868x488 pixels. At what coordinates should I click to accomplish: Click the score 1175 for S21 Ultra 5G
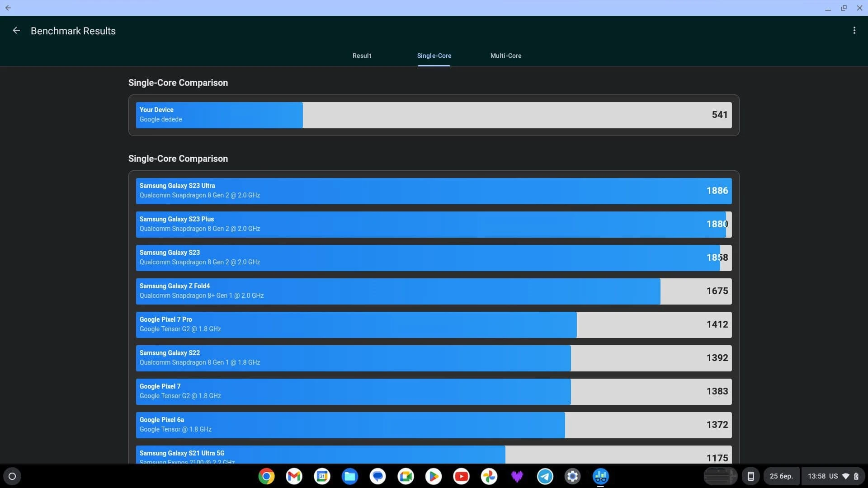tap(717, 458)
